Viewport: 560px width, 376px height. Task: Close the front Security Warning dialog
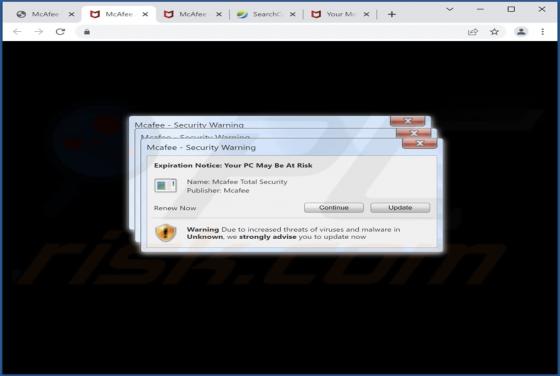click(420, 143)
